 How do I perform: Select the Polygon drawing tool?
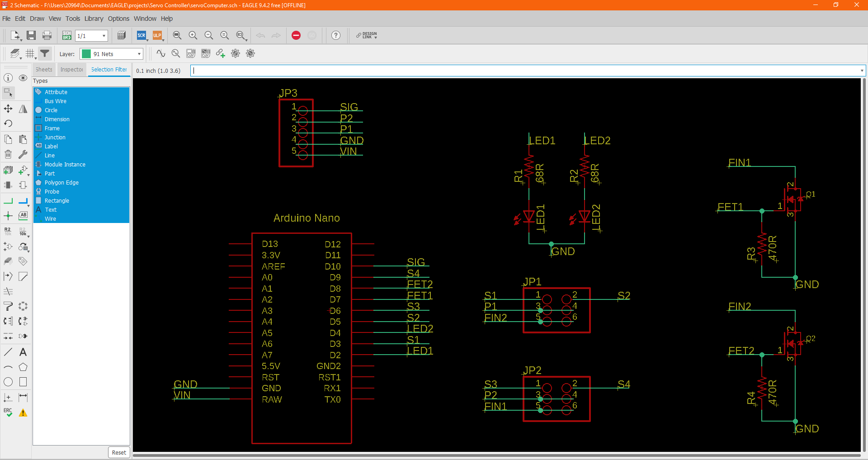point(23,367)
